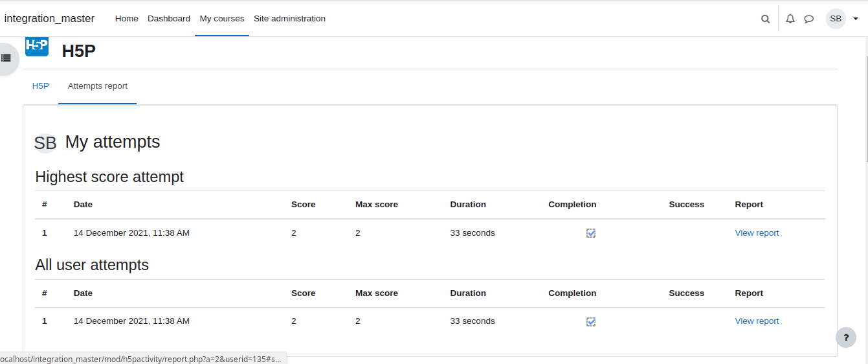Click the SB user avatar in header
868x364 pixels.
point(836,19)
